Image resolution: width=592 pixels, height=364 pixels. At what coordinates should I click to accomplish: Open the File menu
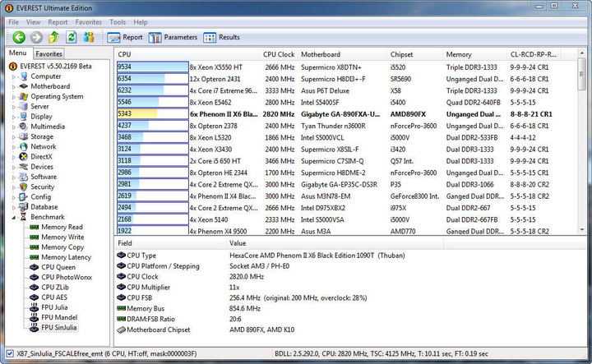pos(14,22)
